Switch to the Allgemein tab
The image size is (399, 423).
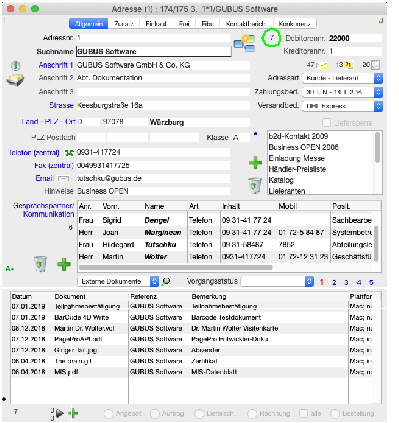[89, 24]
